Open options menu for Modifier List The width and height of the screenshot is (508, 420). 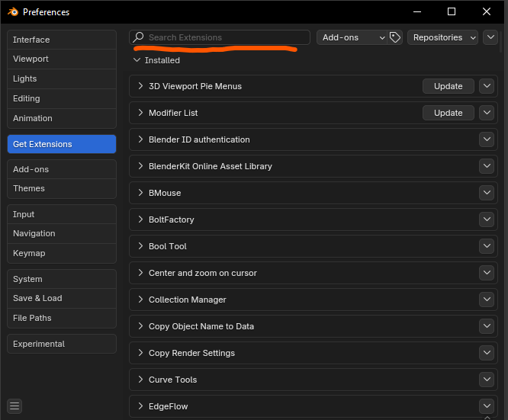click(x=487, y=113)
